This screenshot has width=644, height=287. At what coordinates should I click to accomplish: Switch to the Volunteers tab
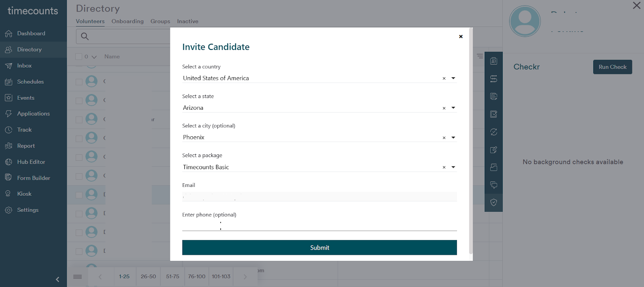coord(90,21)
